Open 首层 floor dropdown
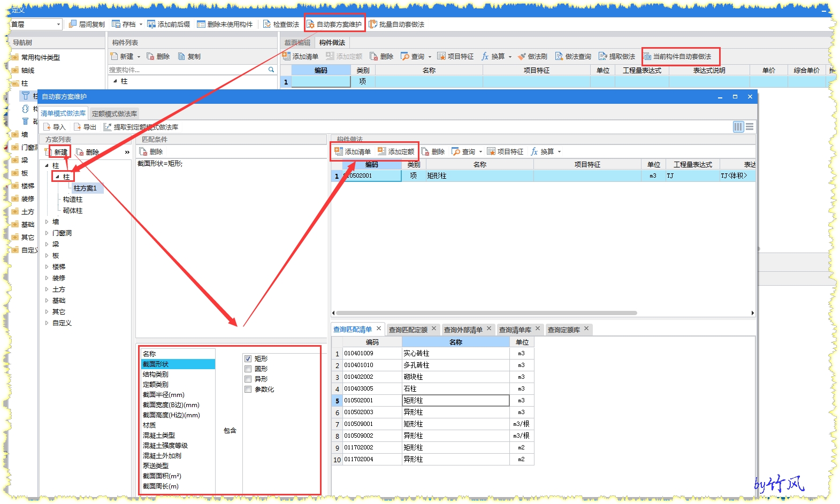The image size is (840, 504). point(58,24)
